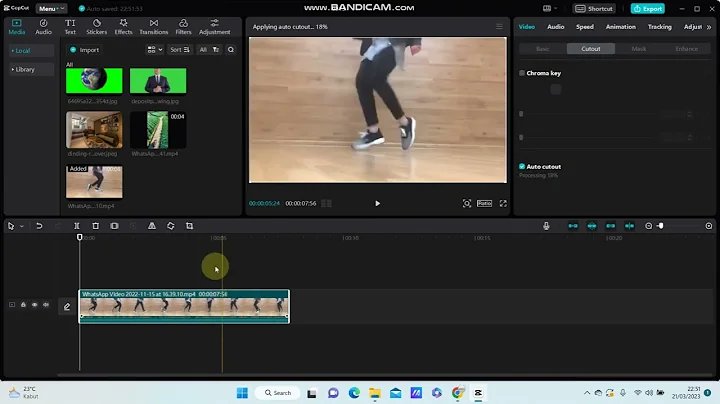This screenshot has height=404, width=720.
Task: Lock the video track
Action: [23, 304]
